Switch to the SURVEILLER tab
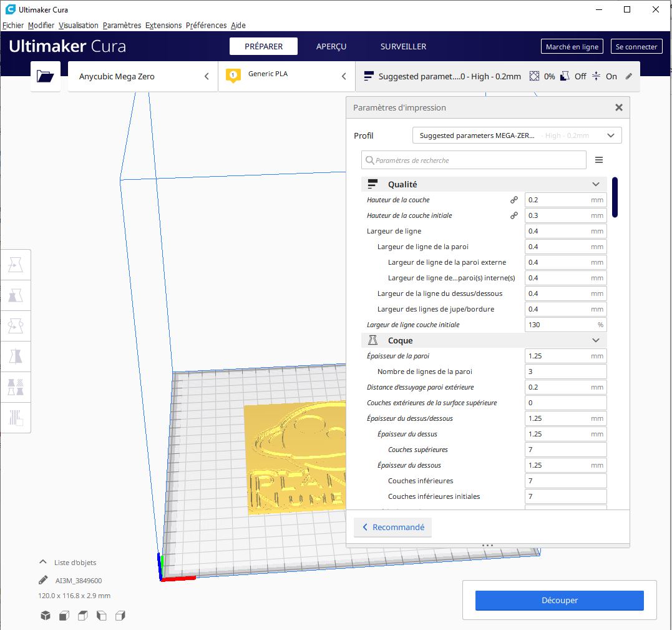 point(403,46)
